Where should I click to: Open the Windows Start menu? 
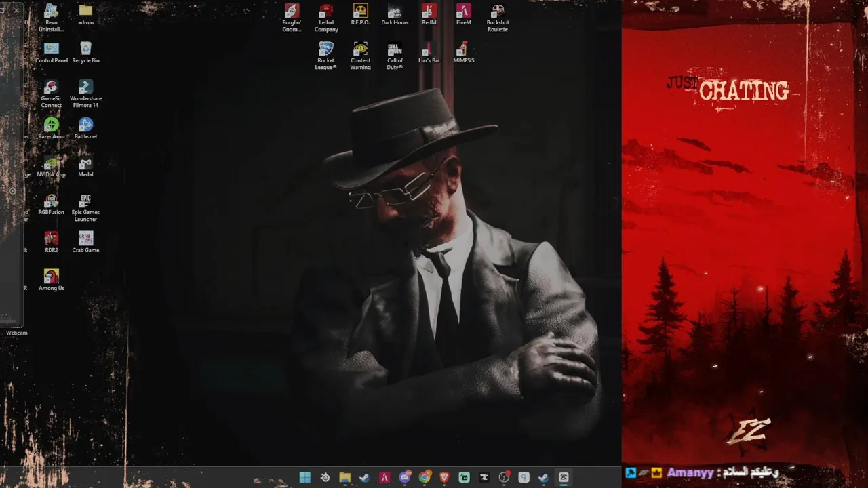point(305,477)
